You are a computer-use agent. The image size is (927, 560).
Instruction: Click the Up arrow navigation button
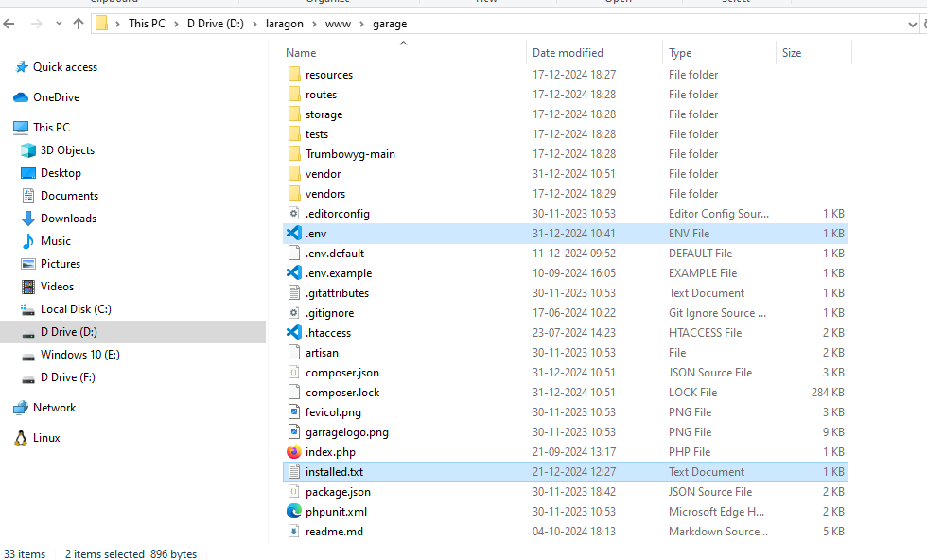point(78,24)
